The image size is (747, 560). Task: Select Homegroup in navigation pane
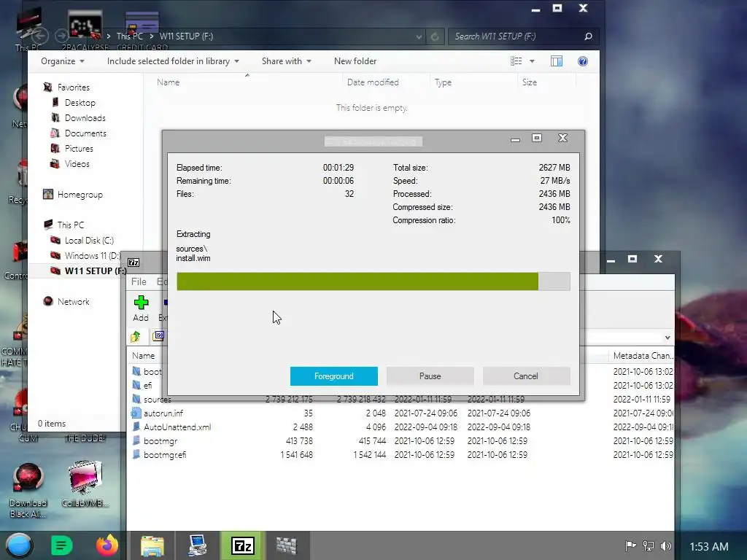(x=80, y=194)
